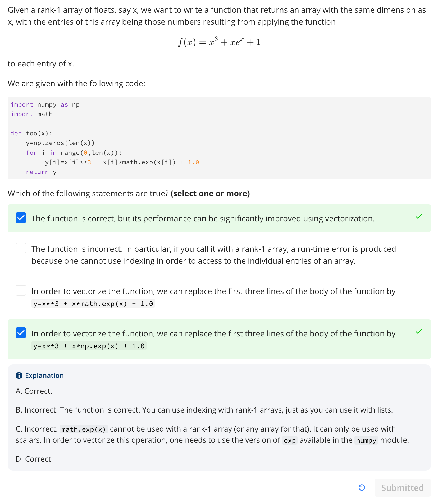The width and height of the screenshot is (438, 504).
Task: Uncheck the np.exp vectorization option checkbox
Action: pyautogui.click(x=21, y=333)
